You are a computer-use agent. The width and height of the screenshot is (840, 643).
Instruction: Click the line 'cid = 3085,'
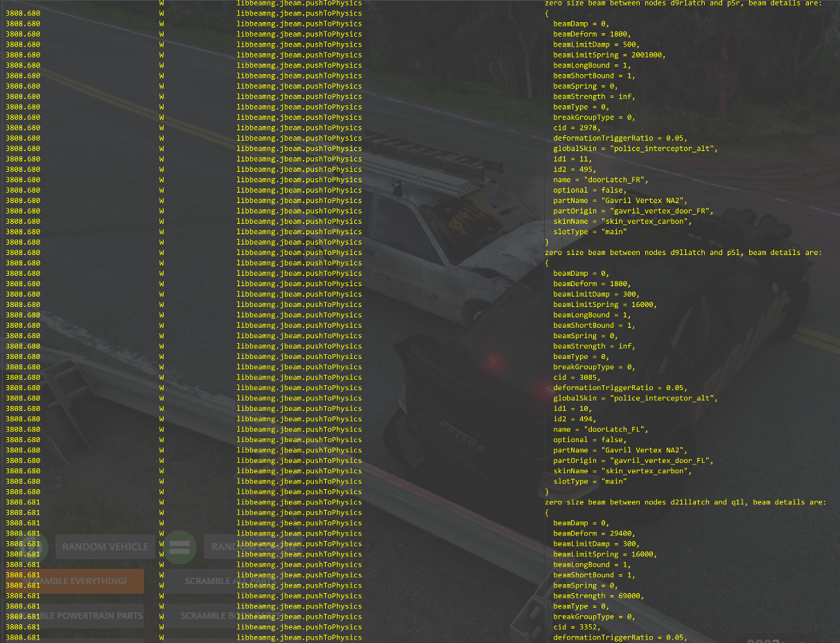point(577,377)
